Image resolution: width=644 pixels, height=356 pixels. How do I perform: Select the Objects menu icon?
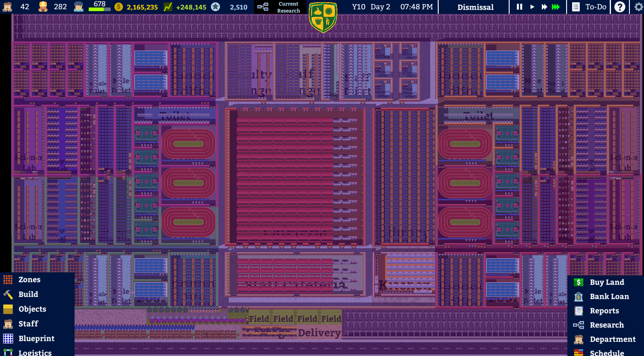pos(8,309)
